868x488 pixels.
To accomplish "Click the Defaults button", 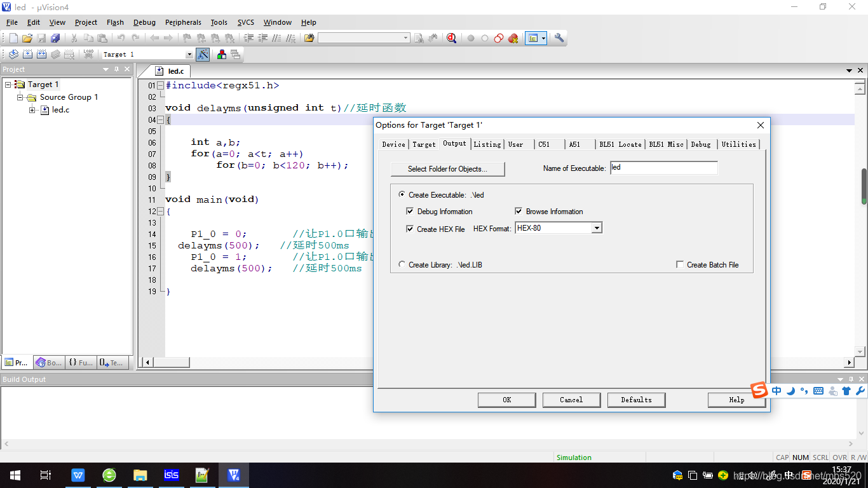I will click(636, 400).
